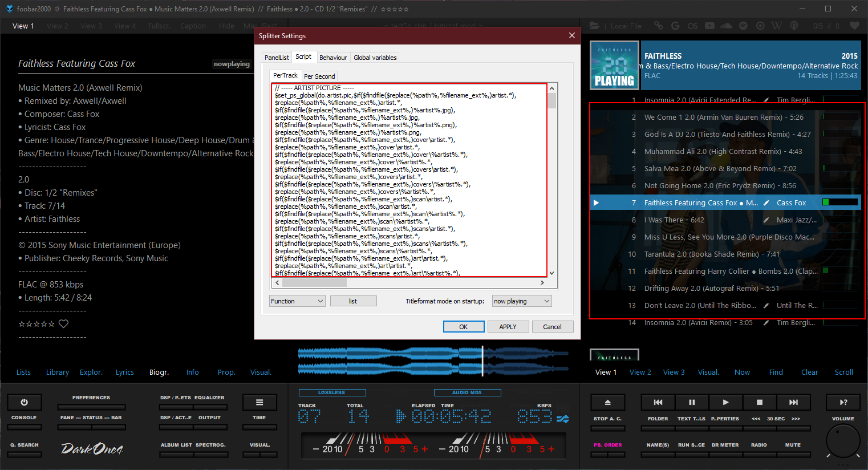Open the Global variables tab
Screen dimensions: 868x470
375,58
